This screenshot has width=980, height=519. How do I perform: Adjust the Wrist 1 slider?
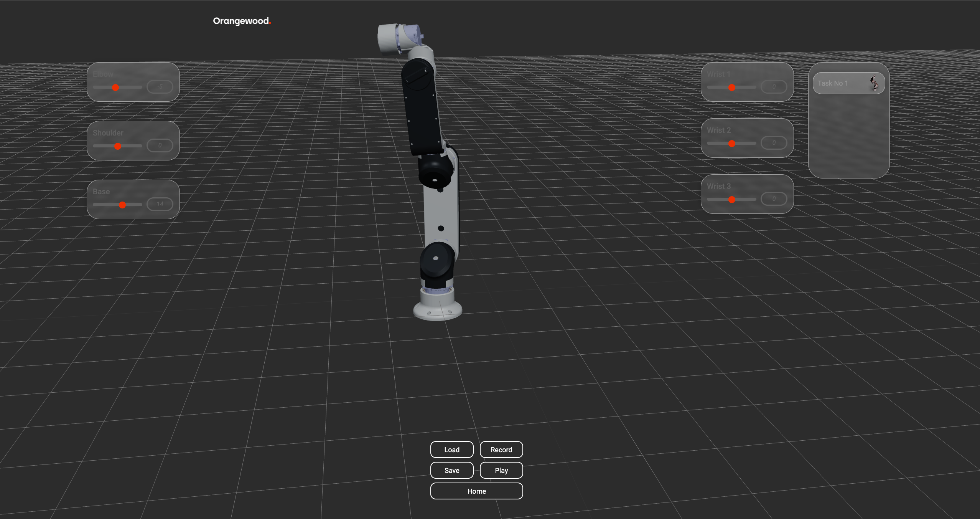731,88
